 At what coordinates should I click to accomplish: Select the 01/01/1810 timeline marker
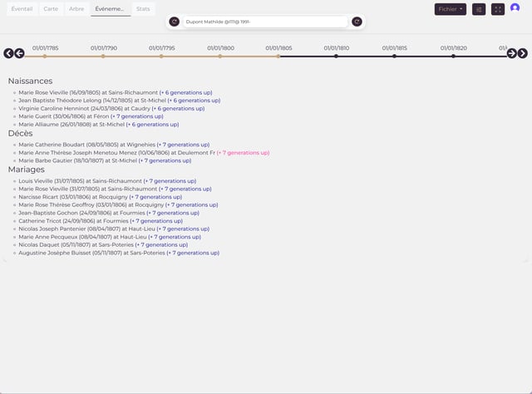pyautogui.click(x=336, y=57)
